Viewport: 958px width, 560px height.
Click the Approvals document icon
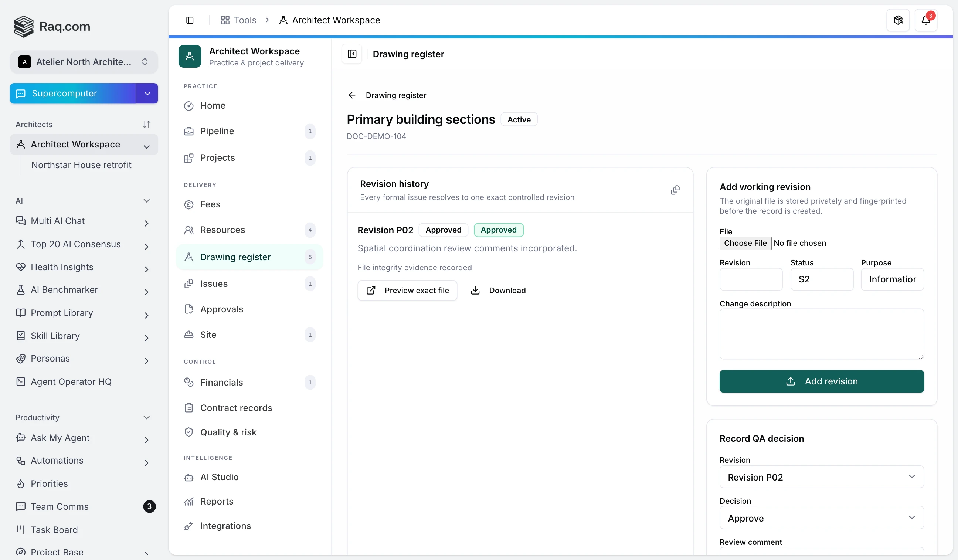(x=188, y=309)
